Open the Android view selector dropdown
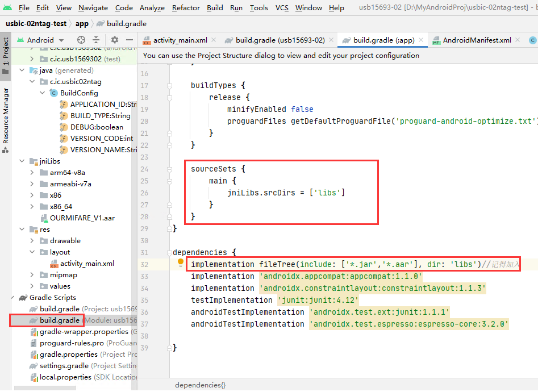Viewport: 538px width, 392px height. click(40, 40)
